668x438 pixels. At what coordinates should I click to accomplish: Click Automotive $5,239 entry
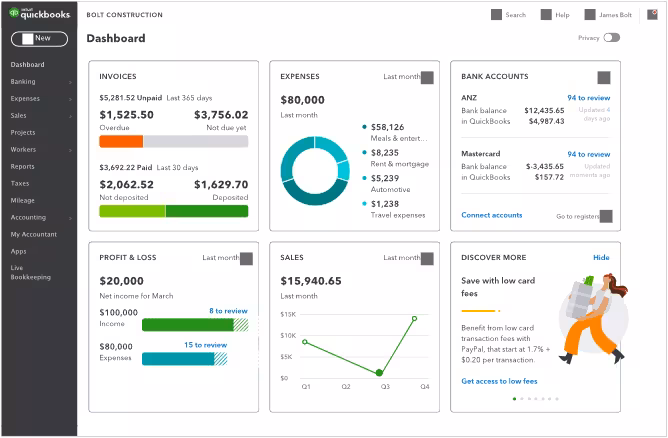pyautogui.click(x=386, y=184)
